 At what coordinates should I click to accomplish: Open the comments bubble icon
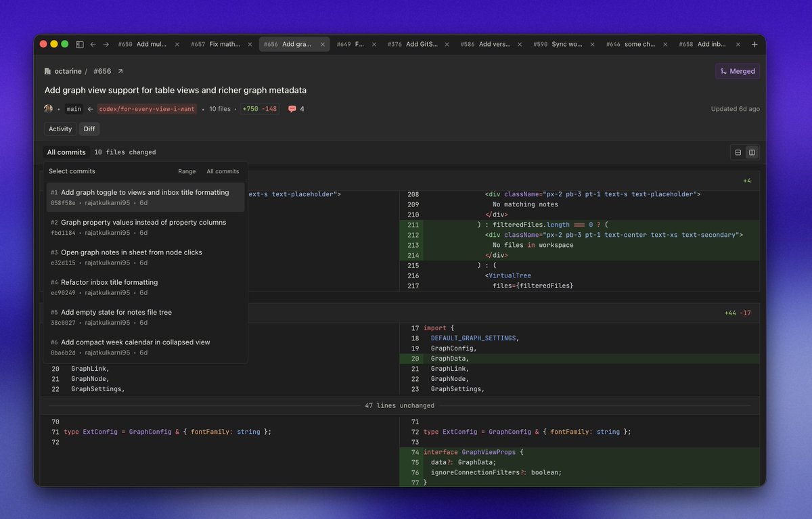pos(292,109)
